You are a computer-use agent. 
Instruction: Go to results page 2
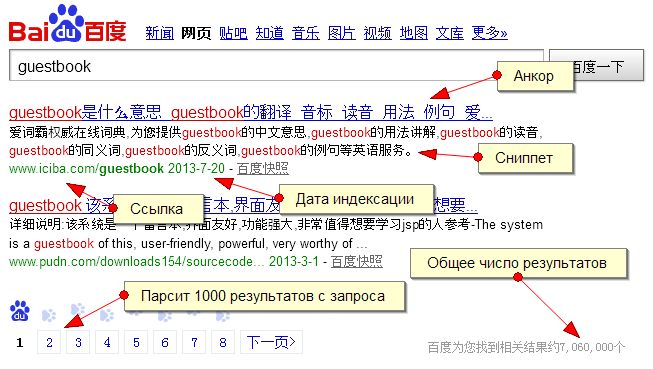coord(49,342)
